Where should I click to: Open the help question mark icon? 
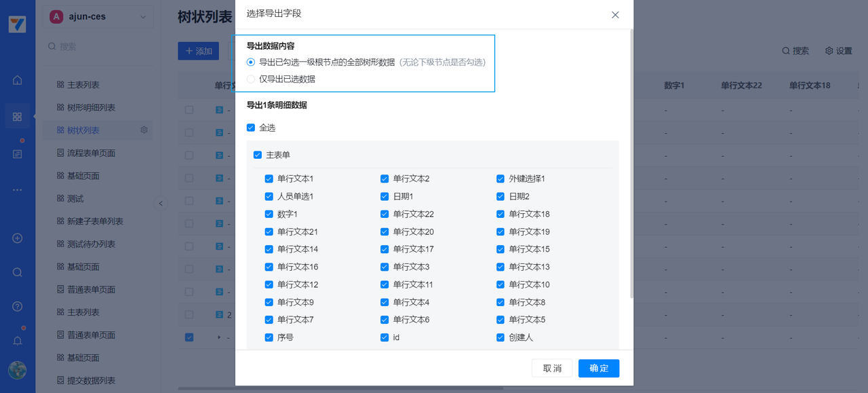point(18,307)
